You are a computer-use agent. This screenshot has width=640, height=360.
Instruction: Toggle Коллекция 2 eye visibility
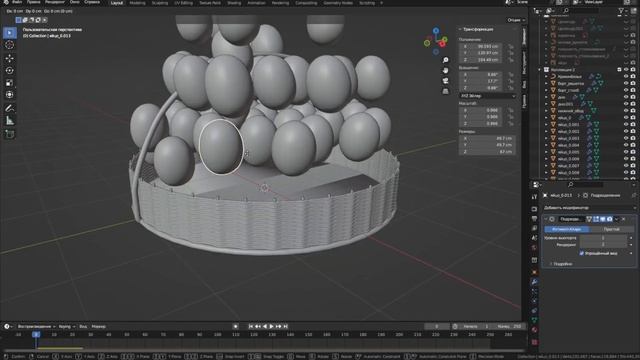(x=626, y=69)
